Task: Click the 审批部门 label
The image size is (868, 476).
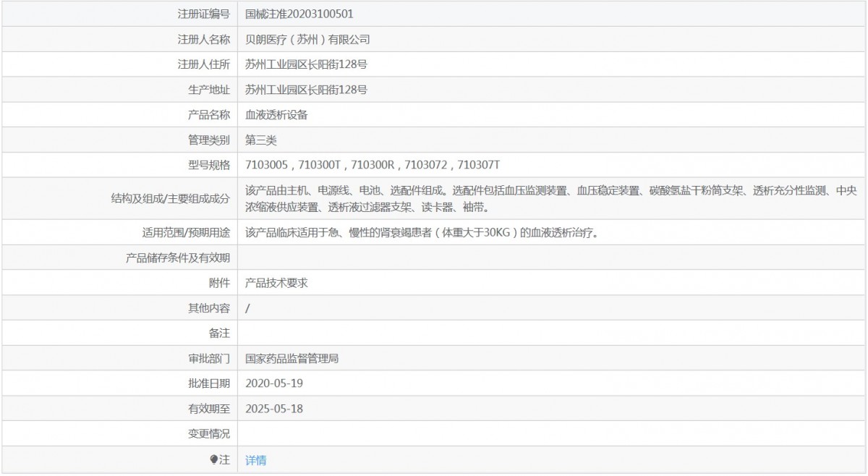Action: click(x=209, y=358)
